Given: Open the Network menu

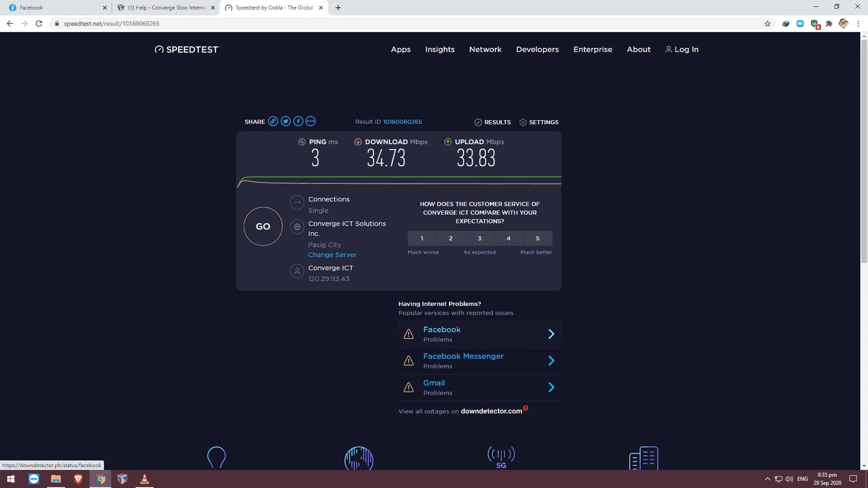Looking at the screenshot, I should (x=486, y=49).
